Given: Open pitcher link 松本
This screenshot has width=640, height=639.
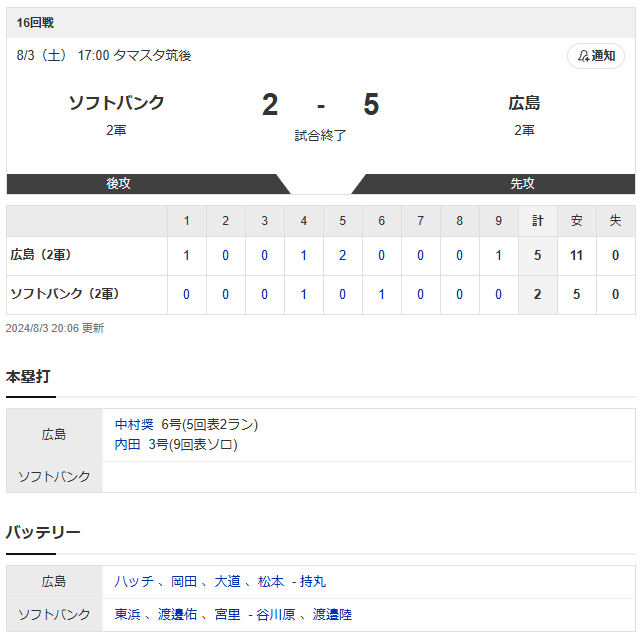Looking at the screenshot, I should tap(271, 581).
